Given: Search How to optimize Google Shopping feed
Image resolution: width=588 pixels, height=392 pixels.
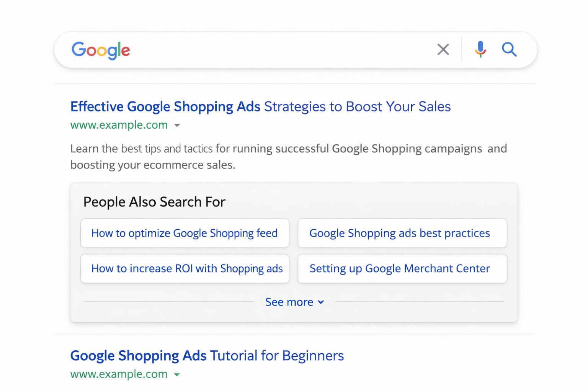Looking at the screenshot, I should click(x=185, y=233).
